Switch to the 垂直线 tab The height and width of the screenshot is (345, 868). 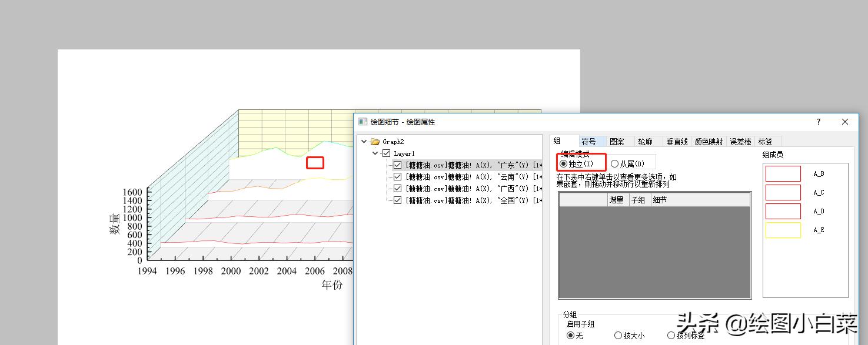pyautogui.click(x=677, y=142)
